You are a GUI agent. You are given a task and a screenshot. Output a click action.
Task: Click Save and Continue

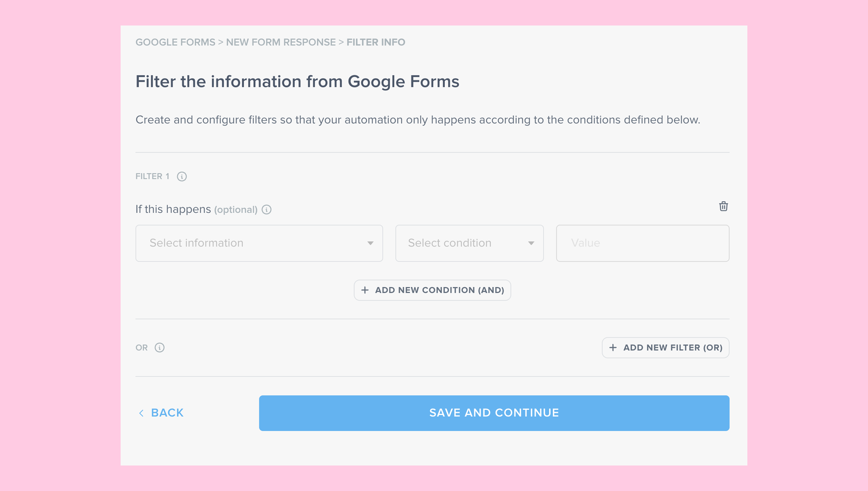[x=494, y=413]
